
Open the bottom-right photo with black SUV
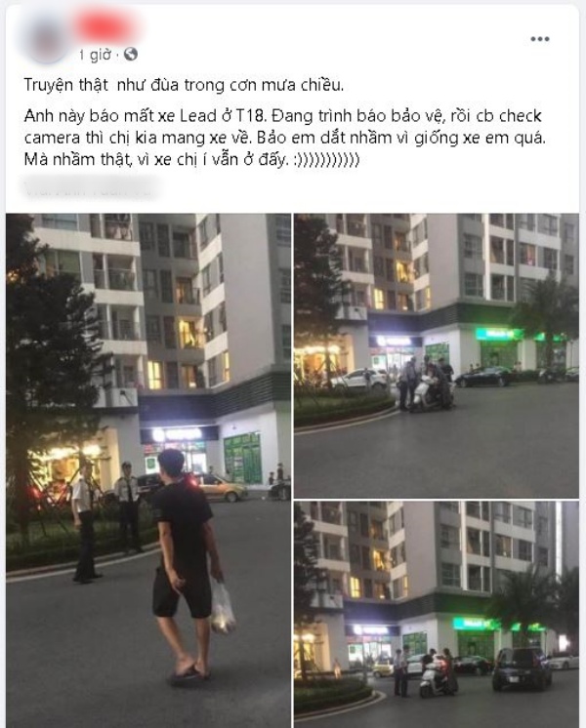437,614
